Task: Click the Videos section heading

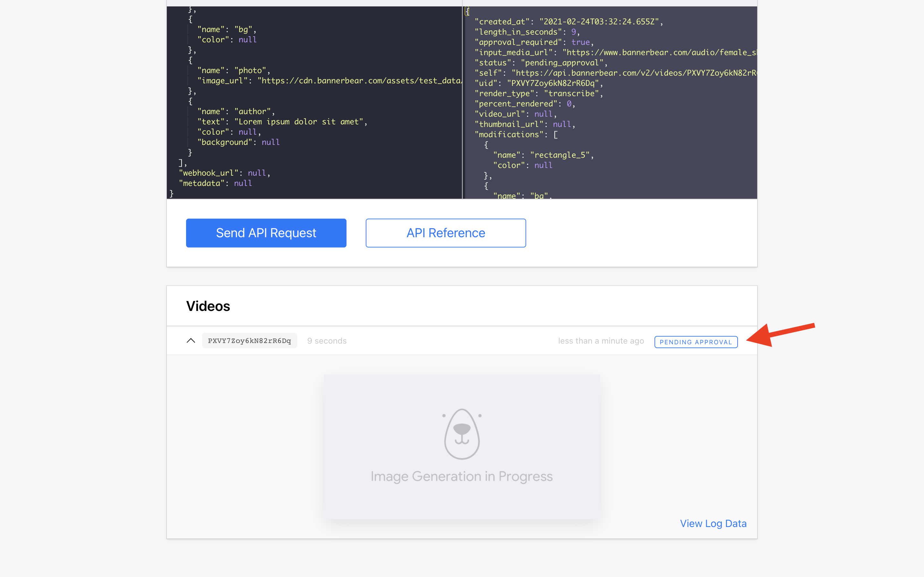Action: coord(208,306)
